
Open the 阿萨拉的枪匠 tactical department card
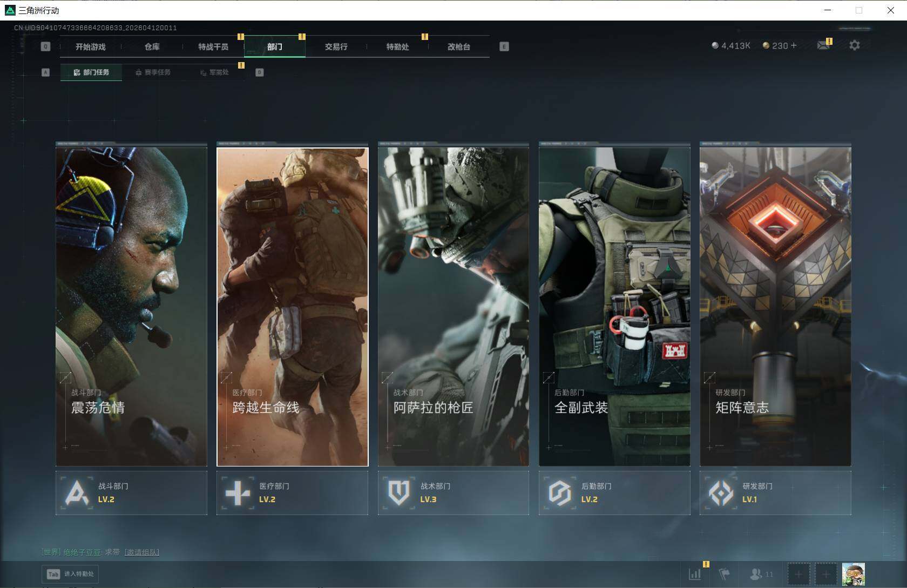tap(453, 306)
